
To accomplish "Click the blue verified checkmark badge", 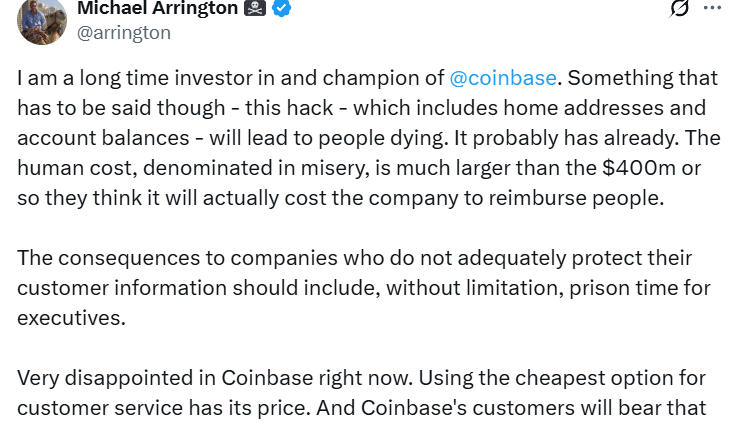I will [283, 9].
